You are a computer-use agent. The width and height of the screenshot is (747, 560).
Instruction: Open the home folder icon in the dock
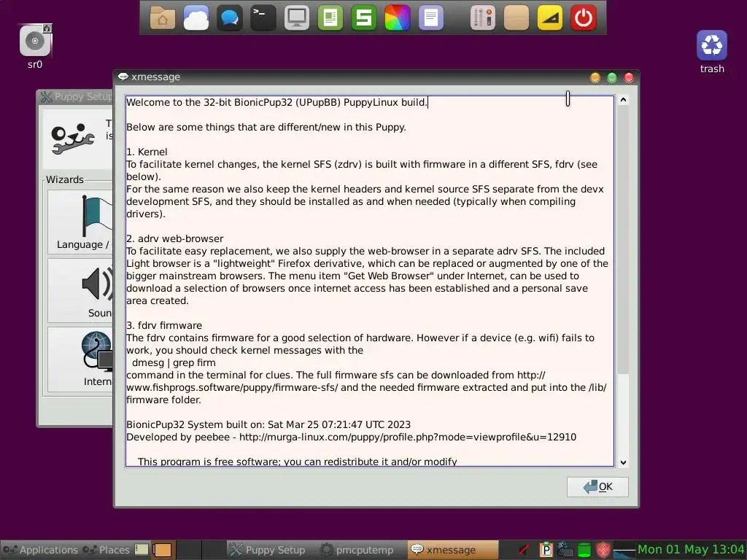(x=163, y=18)
